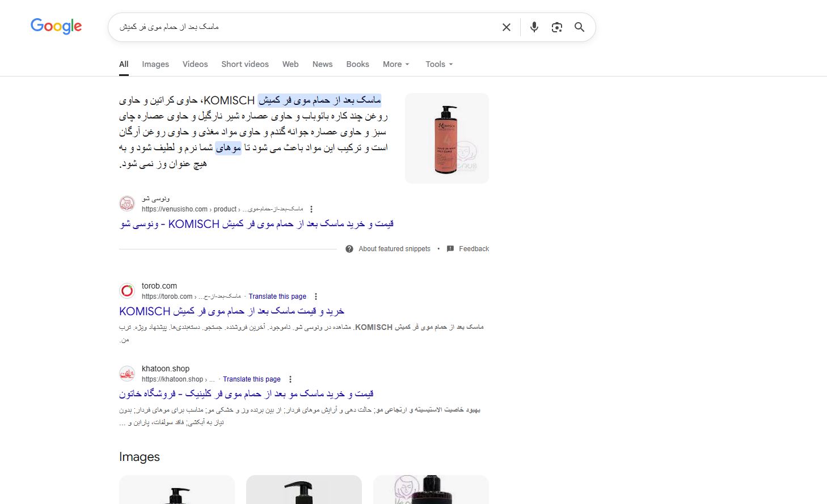Open the KOMISCH bottle thumbnail in snippet
Viewport: 827px width, 504px height.
447,138
